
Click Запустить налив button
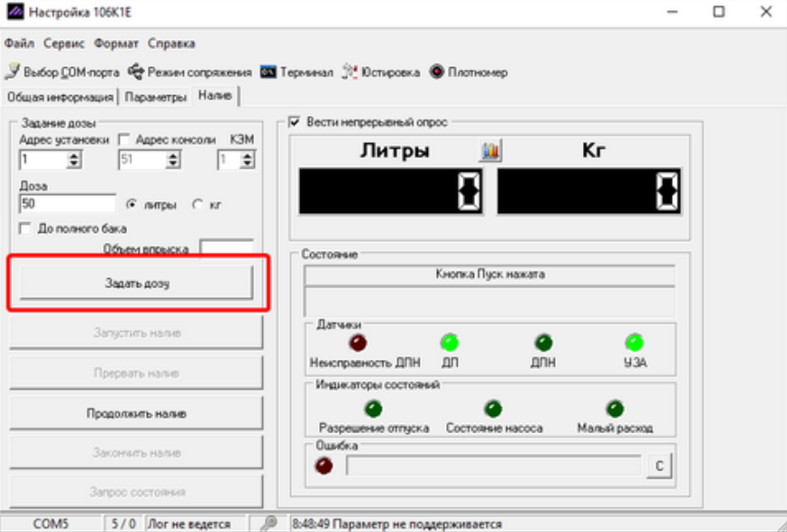pyautogui.click(x=137, y=333)
